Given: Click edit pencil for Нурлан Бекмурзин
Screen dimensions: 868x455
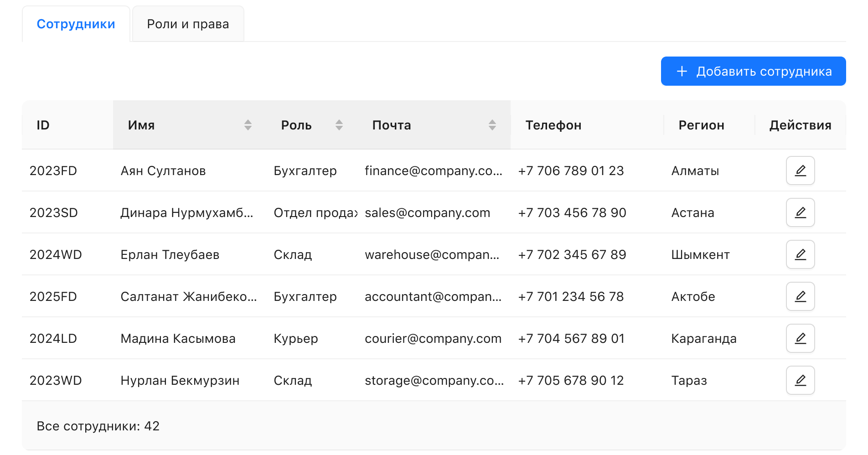Looking at the screenshot, I should point(800,380).
